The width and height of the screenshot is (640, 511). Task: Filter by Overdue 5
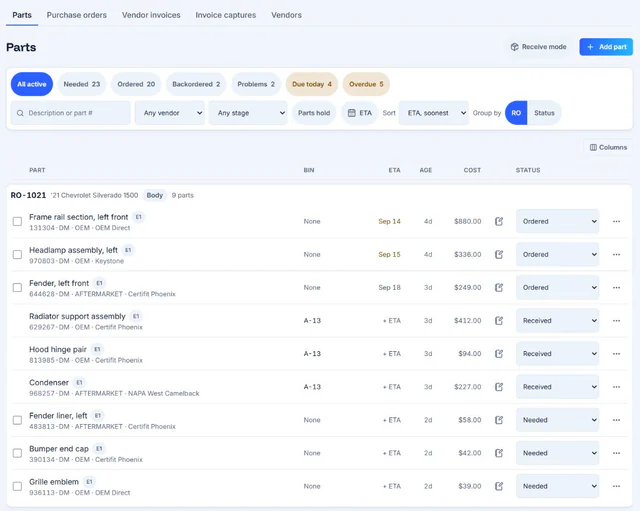tap(366, 84)
